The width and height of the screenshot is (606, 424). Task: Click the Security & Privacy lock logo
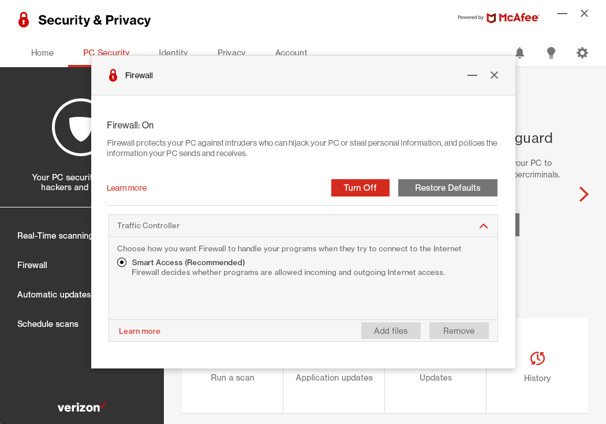pos(24,20)
